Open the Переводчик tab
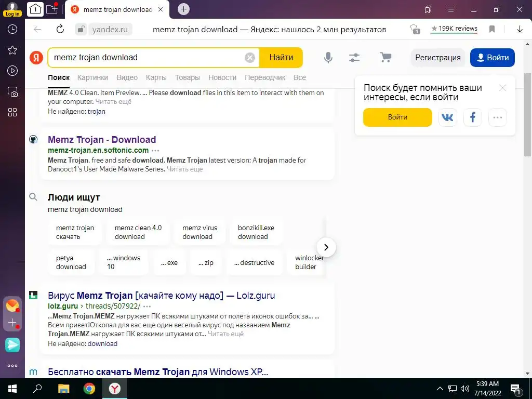This screenshot has height=399, width=532. 265,77
